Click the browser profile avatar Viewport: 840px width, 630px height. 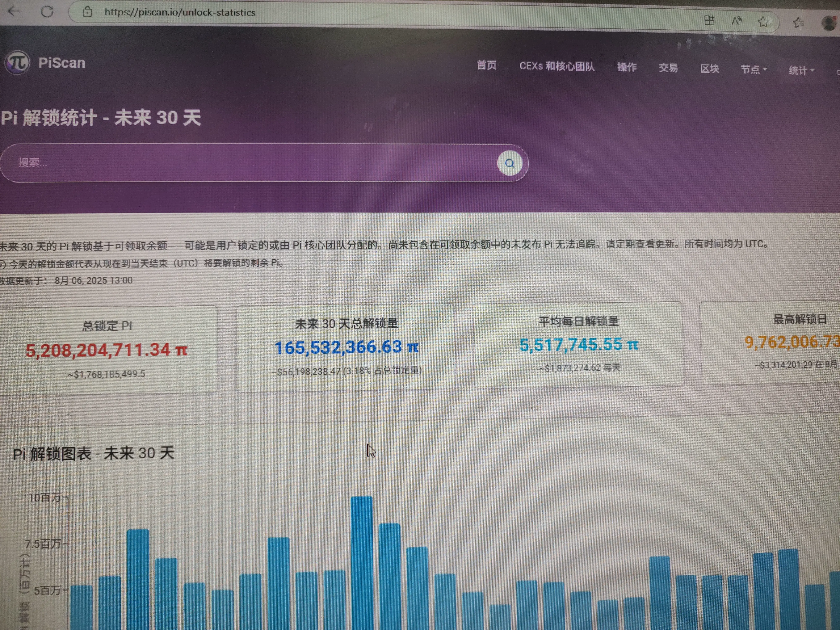[830, 24]
